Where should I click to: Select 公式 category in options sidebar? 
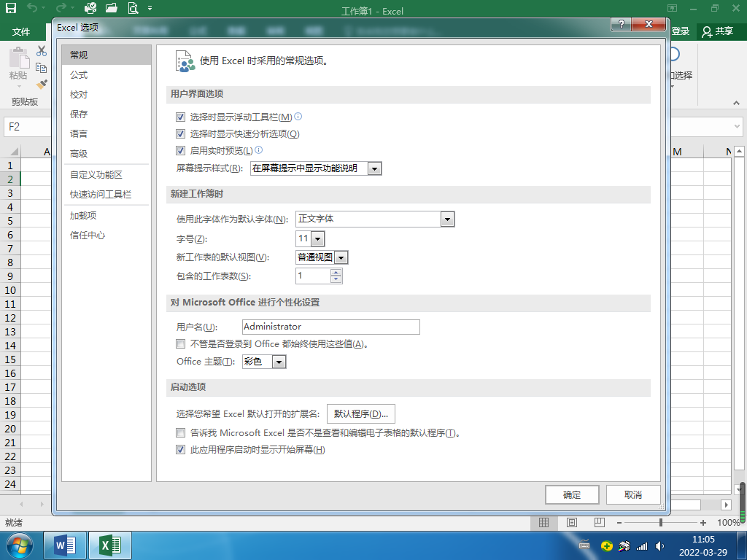pyautogui.click(x=107, y=75)
